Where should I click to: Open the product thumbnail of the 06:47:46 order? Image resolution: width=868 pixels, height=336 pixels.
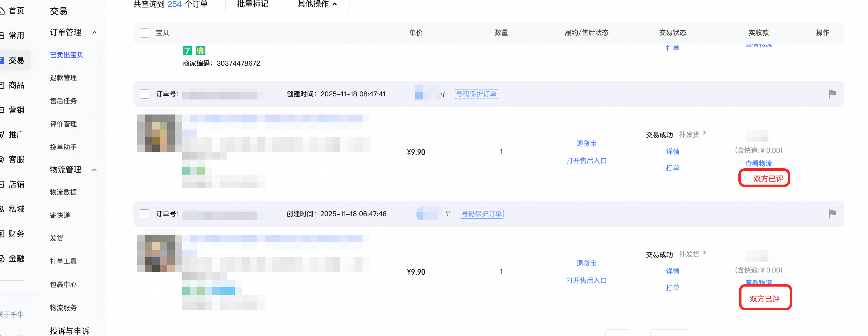coord(156,253)
